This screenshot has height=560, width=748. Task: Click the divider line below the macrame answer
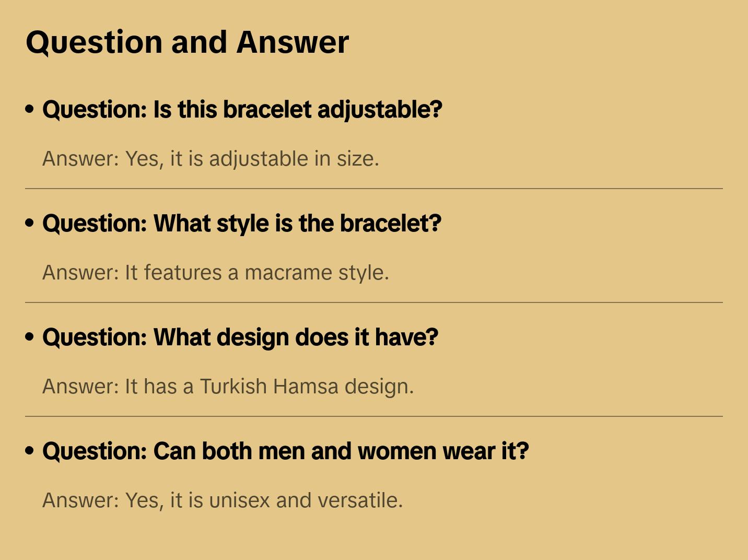(374, 302)
